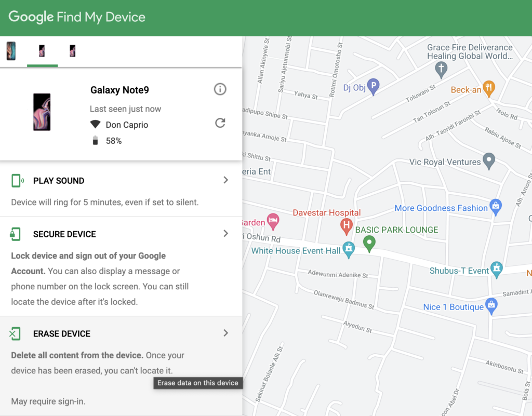The height and width of the screenshot is (416, 532).
Task: Select the first device tab thumbnail
Action: pyautogui.click(x=11, y=51)
